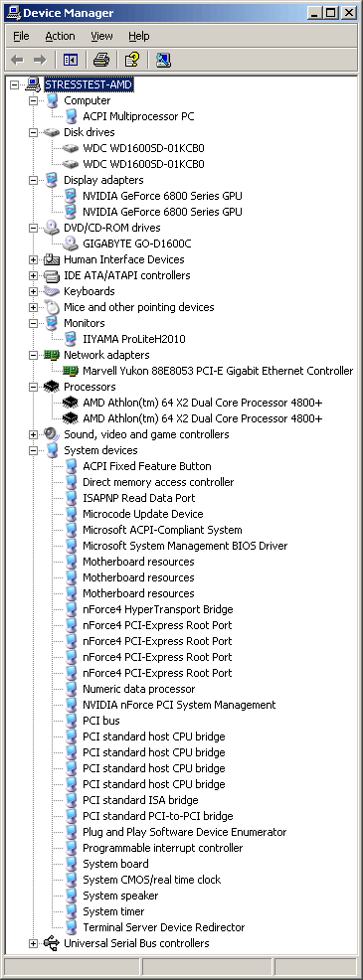This screenshot has height=980, width=363.
Task: Collapse the Display adapters node
Action: coord(33,180)
